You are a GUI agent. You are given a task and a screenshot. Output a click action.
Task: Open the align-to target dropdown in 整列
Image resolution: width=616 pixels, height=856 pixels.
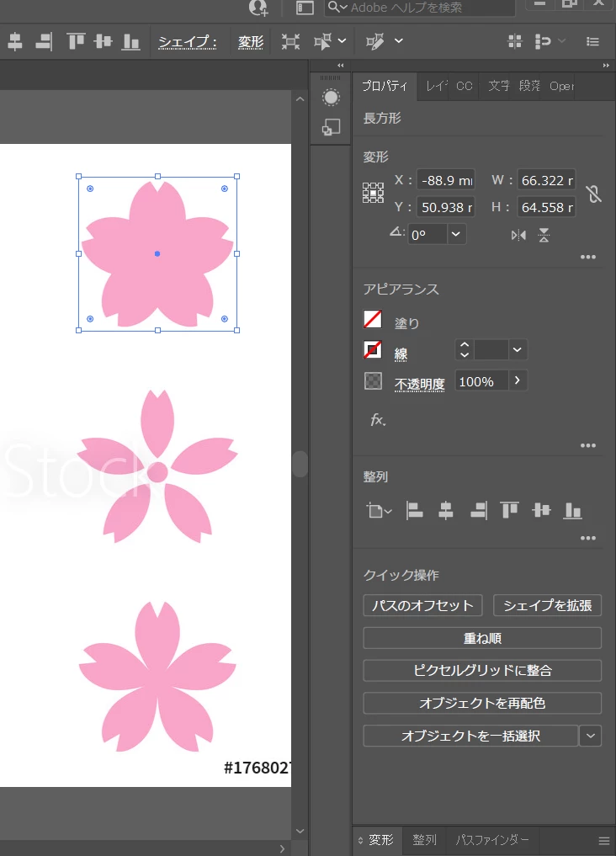coord(379,511)
